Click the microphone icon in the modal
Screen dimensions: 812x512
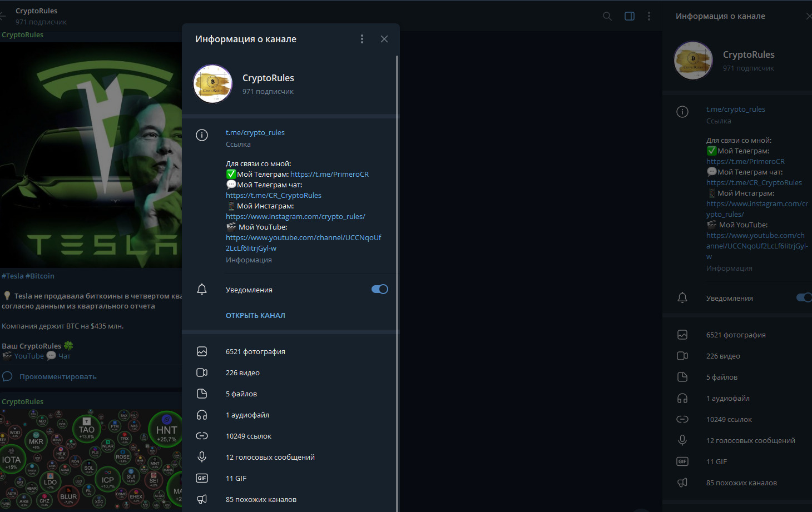[x=202, y=457]
